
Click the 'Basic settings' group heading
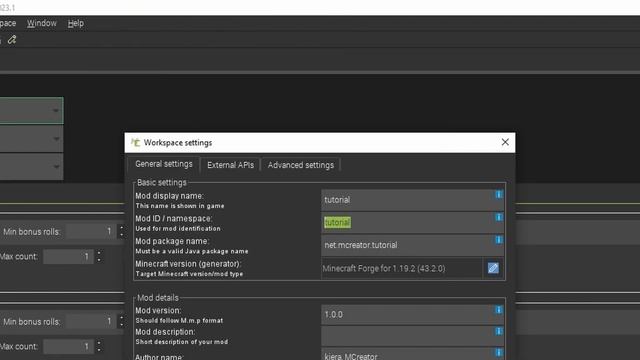pos(162,182)
